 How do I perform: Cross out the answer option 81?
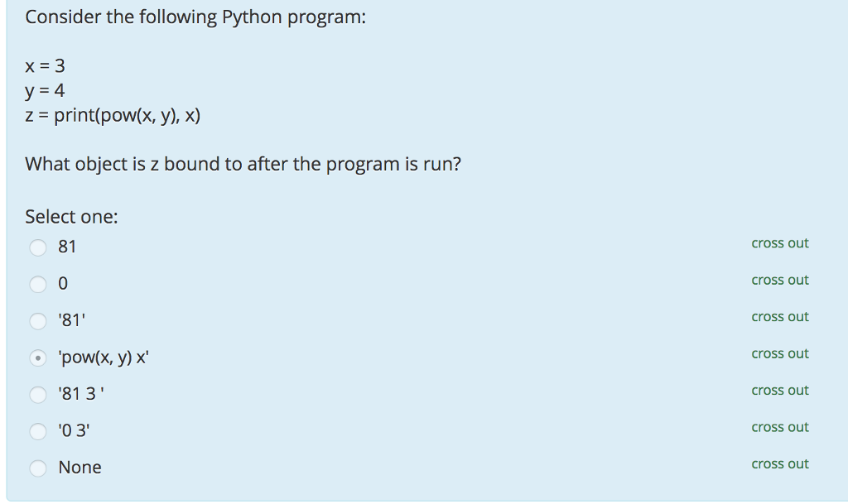tap(779, 243)
